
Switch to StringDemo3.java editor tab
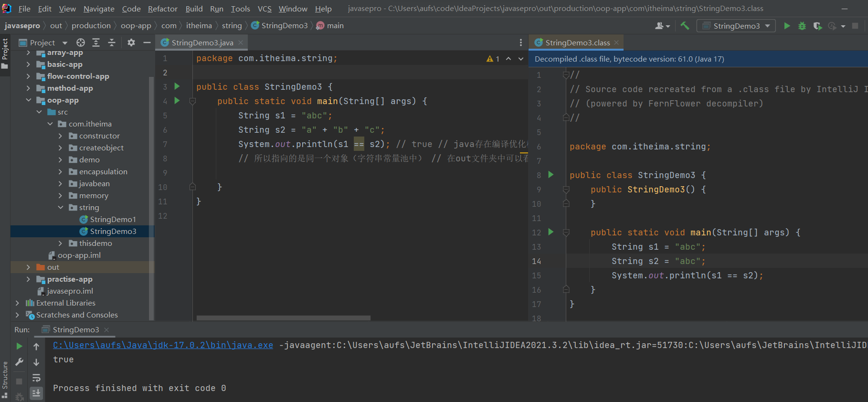[202, 42]
